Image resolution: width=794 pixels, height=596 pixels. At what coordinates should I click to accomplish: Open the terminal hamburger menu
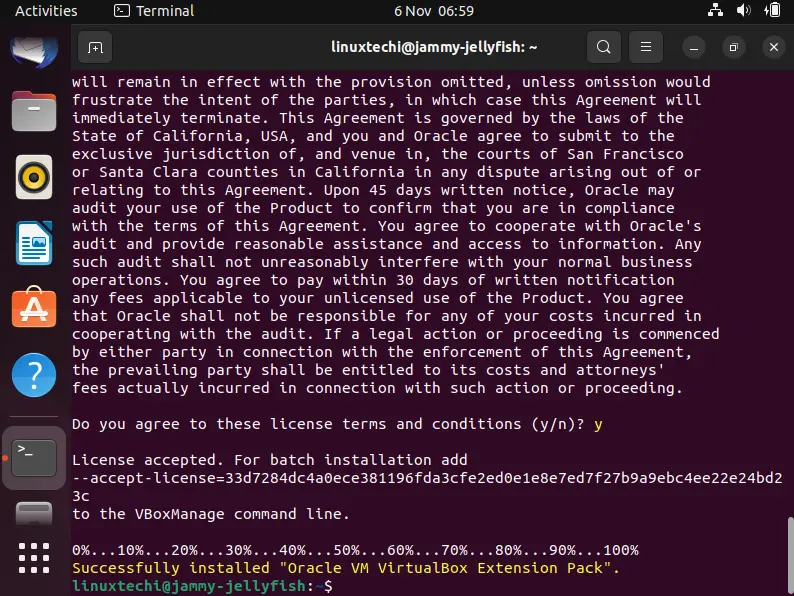[x=646, y=47]
